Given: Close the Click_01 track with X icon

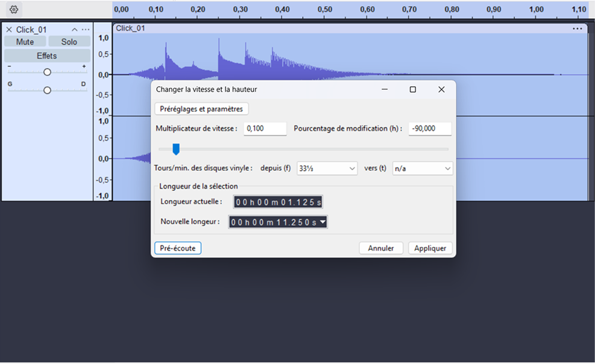Looking at the screenshot, I should (x=8, y=30).
